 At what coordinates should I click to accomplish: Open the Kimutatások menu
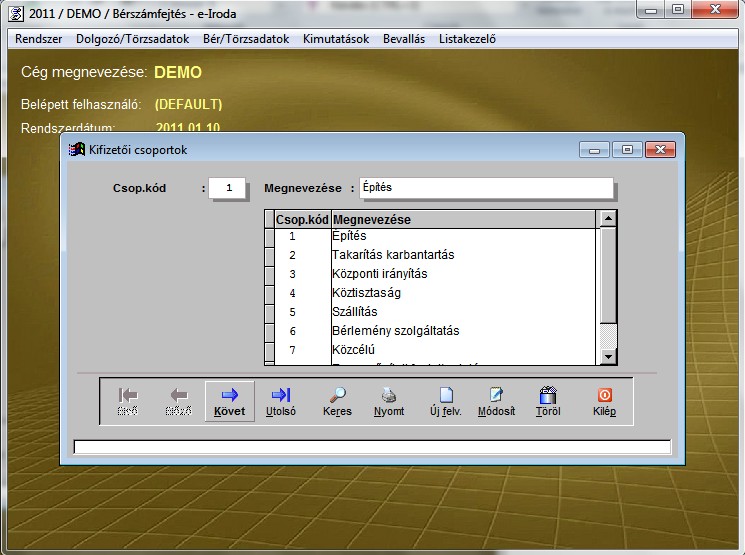point(335,39)
